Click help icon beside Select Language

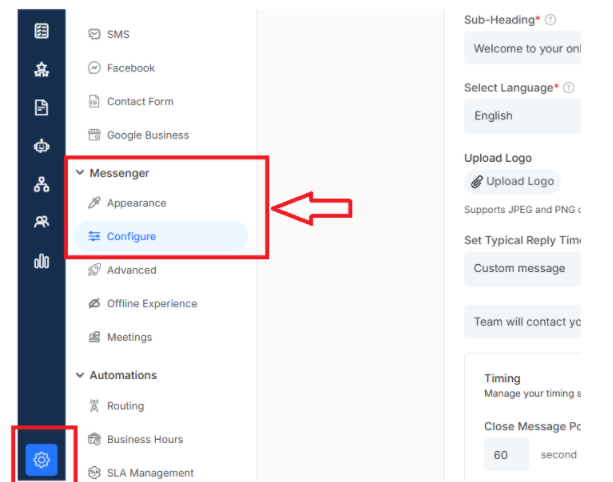click(x=569, y=88)
